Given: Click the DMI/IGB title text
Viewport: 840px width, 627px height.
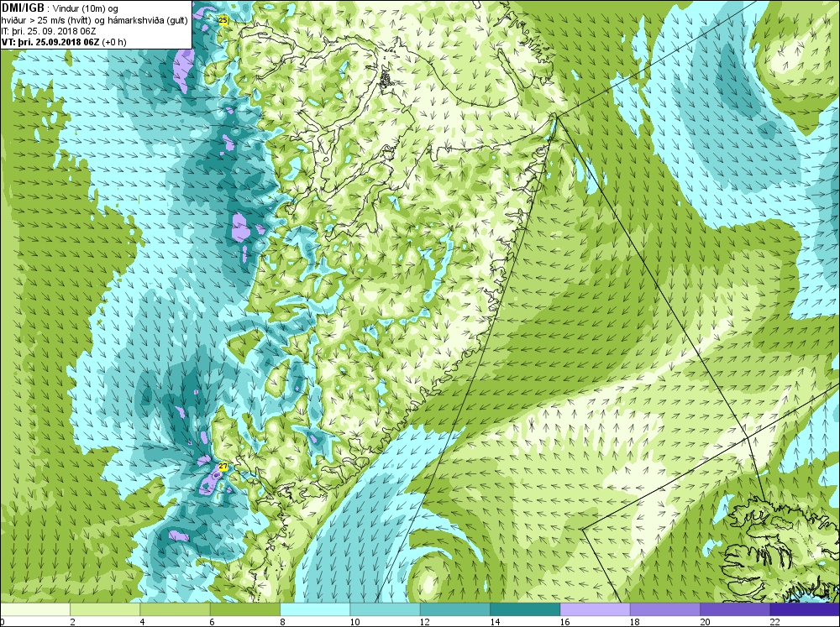Looking at the screenshot, I should tap(23, 8).
